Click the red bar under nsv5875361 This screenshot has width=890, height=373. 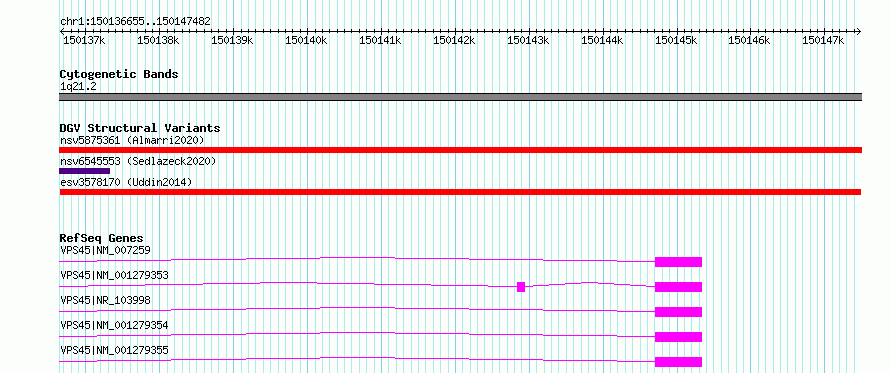pyautogui.click(x=460, y=150)
